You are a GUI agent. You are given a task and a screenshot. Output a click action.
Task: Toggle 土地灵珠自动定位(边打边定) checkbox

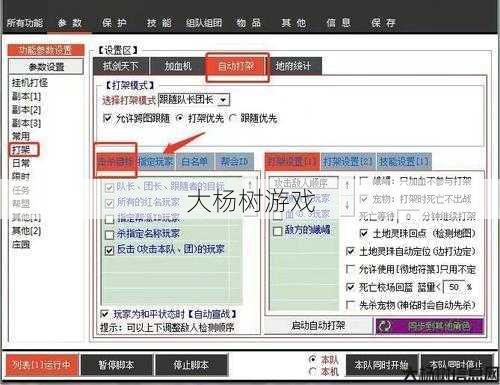tap(350, 251)
